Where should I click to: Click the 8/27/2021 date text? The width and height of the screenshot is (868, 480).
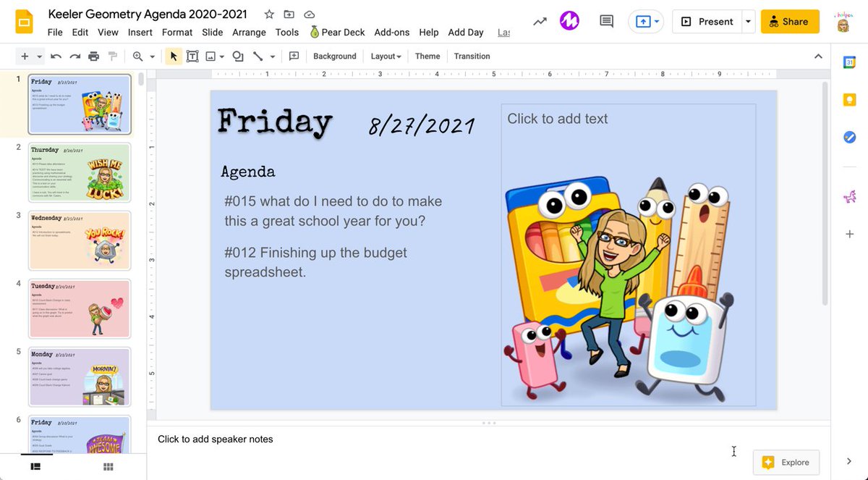pyautogui.click(x=422, y=126)
